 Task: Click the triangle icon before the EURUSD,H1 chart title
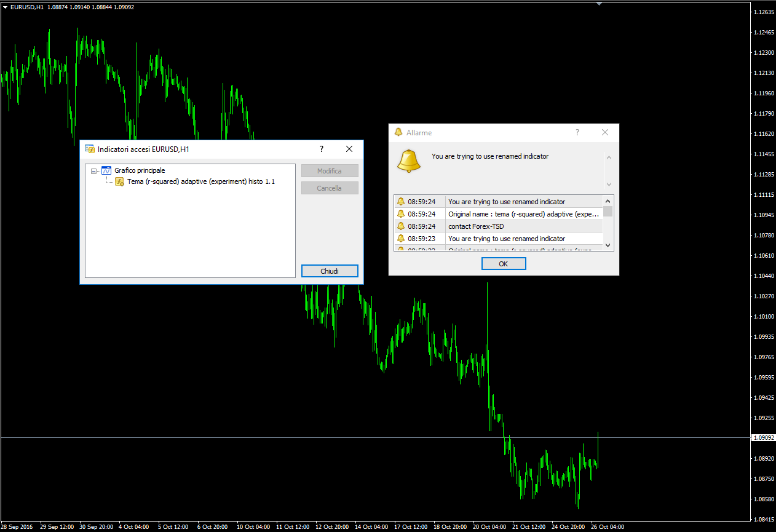click(5, 7)
